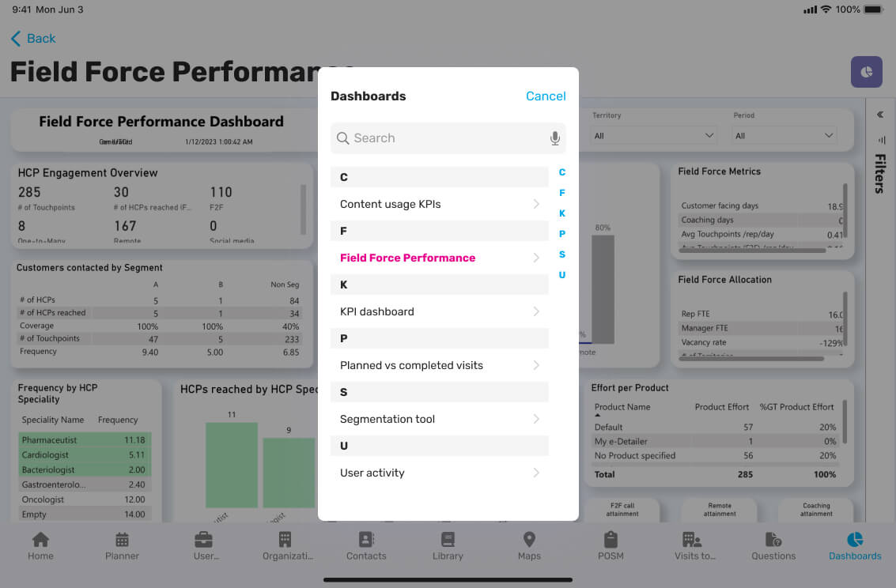This screenshot has height=588, width=896.
Task: Open Library book icon
Action: click(x=448, y=540)
